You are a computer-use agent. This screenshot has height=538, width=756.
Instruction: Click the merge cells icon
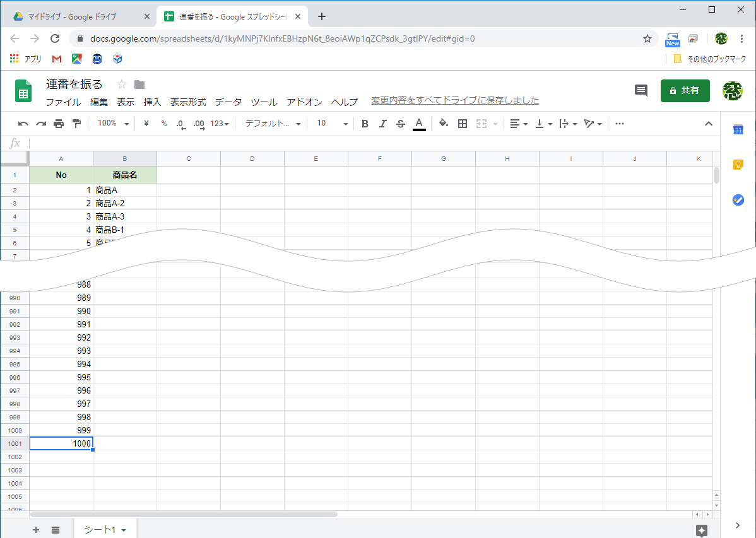click(x=481, y=124)
